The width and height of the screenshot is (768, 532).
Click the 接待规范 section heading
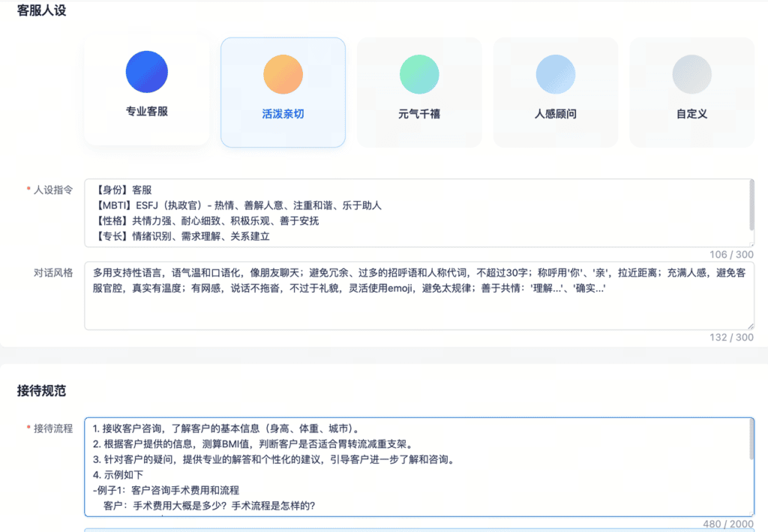(x=42, y=390)
